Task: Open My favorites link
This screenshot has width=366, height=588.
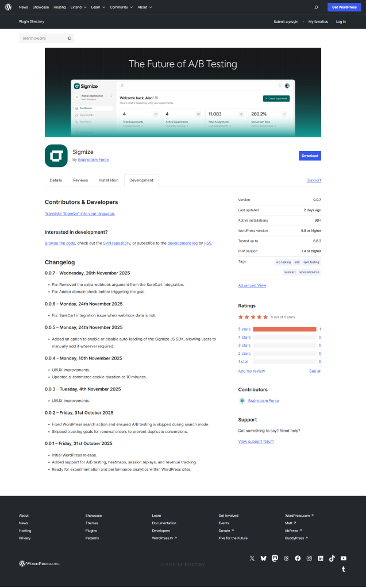Action: tap(318, 22)
